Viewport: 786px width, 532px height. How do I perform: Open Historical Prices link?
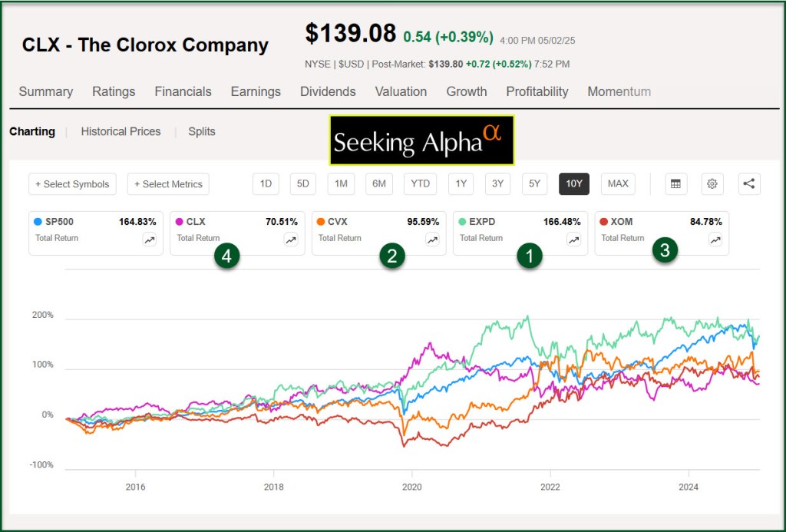(121, 131)
